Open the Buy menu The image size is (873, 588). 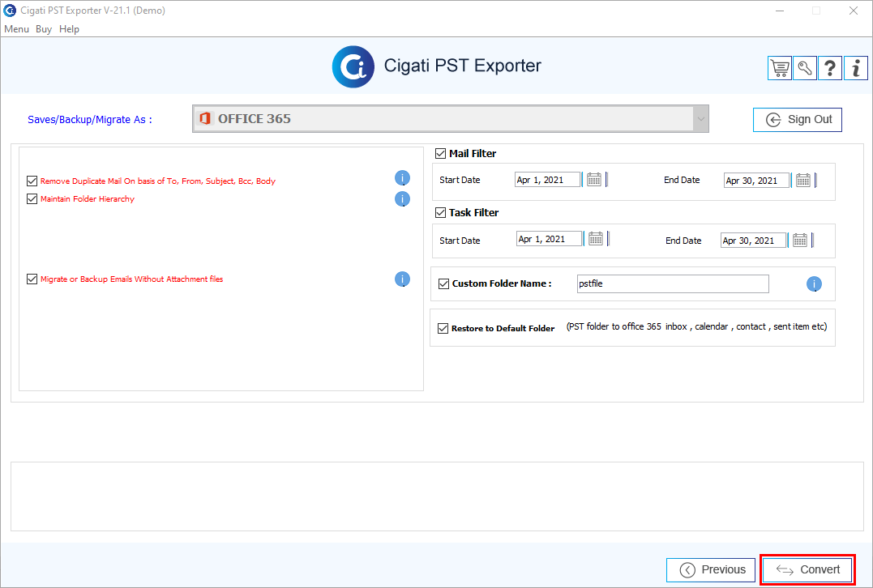tap(44, 29)
